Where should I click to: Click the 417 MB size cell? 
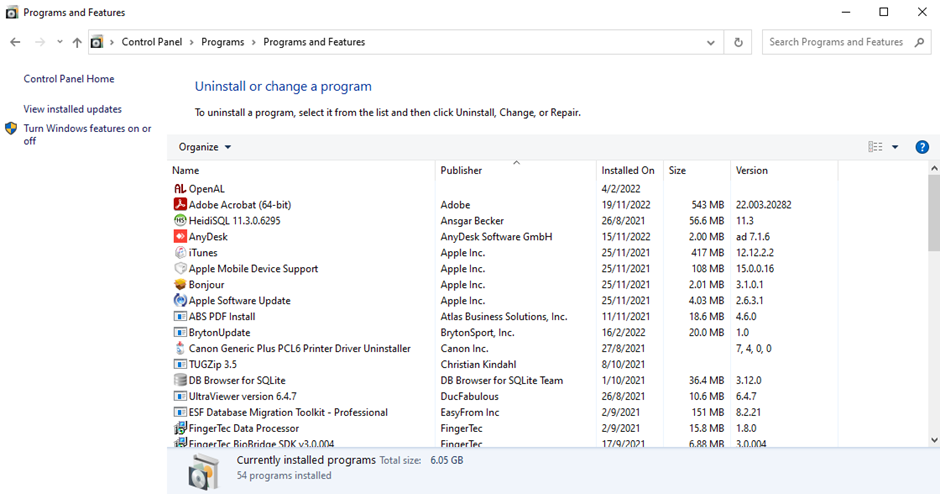pos(707,252)
